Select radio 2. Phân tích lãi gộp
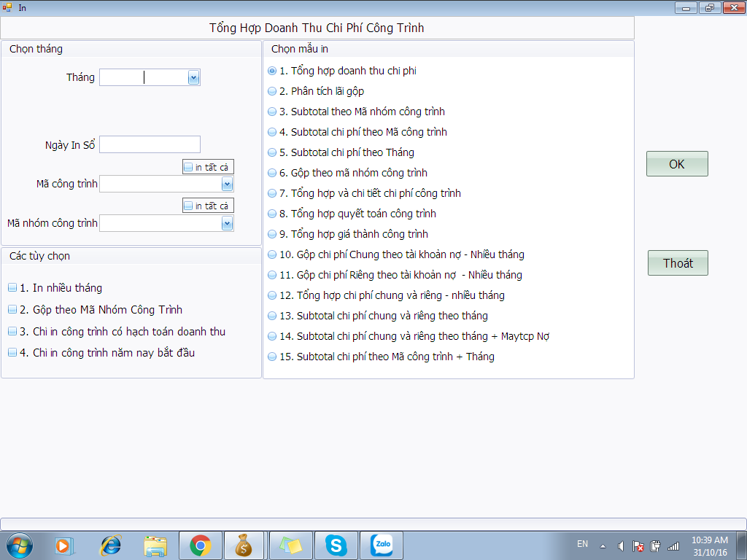This screenshot has width=747, height=560. tap(272, 91)
